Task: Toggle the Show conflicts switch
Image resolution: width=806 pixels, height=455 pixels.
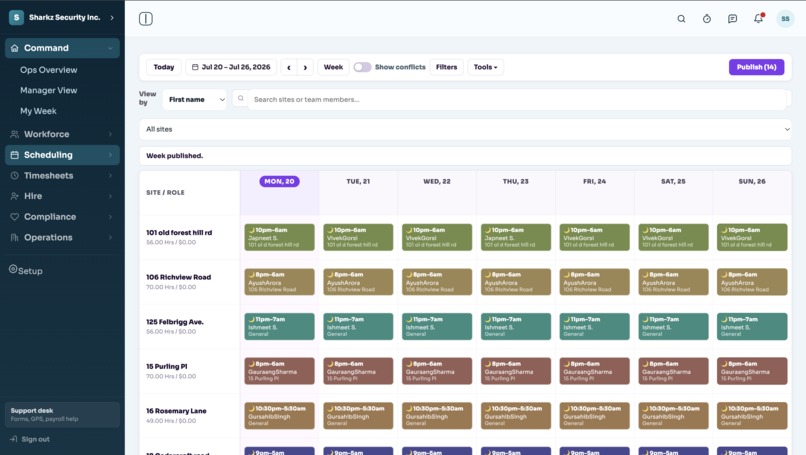Action: point(362,67)
